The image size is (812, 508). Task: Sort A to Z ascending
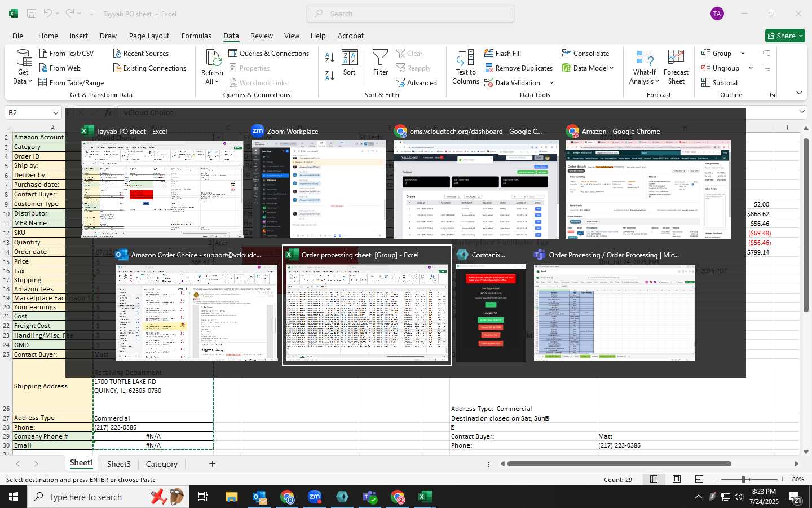click(330, 57)
